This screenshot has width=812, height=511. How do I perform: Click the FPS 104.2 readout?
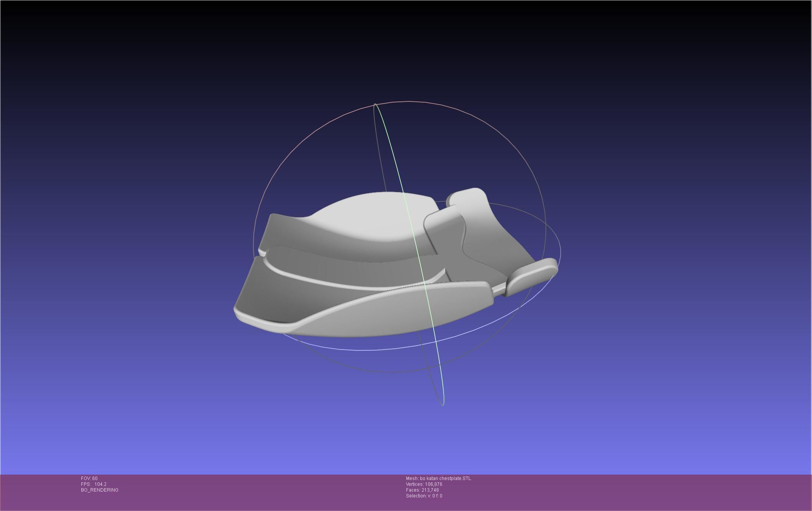[94, 484]
